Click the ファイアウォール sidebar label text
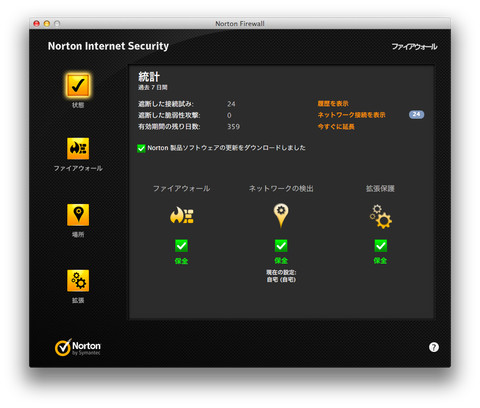Image resolution: width=480 pixels, height=408 pixels. click(78, 168)
